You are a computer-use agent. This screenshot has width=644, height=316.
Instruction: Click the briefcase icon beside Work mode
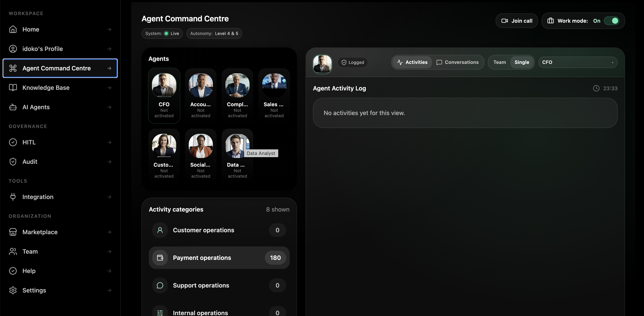click(x=550, y=21)
